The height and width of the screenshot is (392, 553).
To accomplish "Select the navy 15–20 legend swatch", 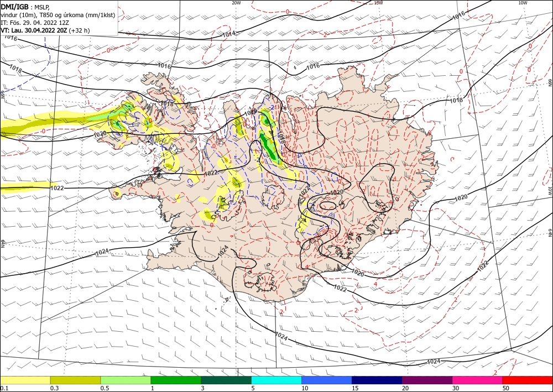I will (377, 380).
